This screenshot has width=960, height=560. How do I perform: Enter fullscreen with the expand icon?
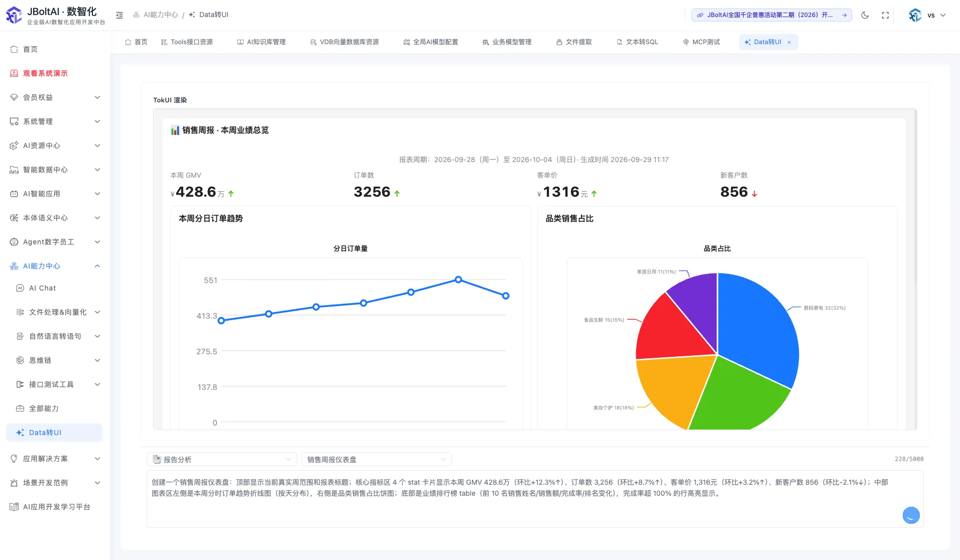click(x=885, y=15)
